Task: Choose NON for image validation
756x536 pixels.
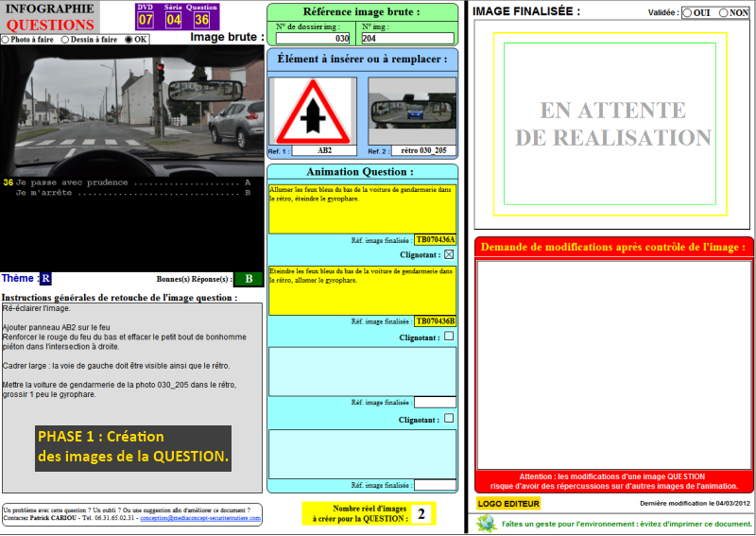Action: coord(723,13)
